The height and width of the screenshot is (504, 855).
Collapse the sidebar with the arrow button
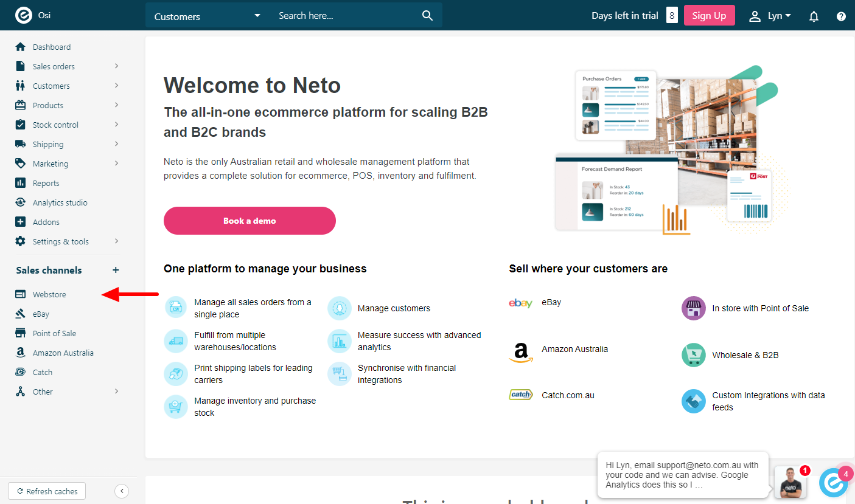pyautogui.click(x=122, y=491)
